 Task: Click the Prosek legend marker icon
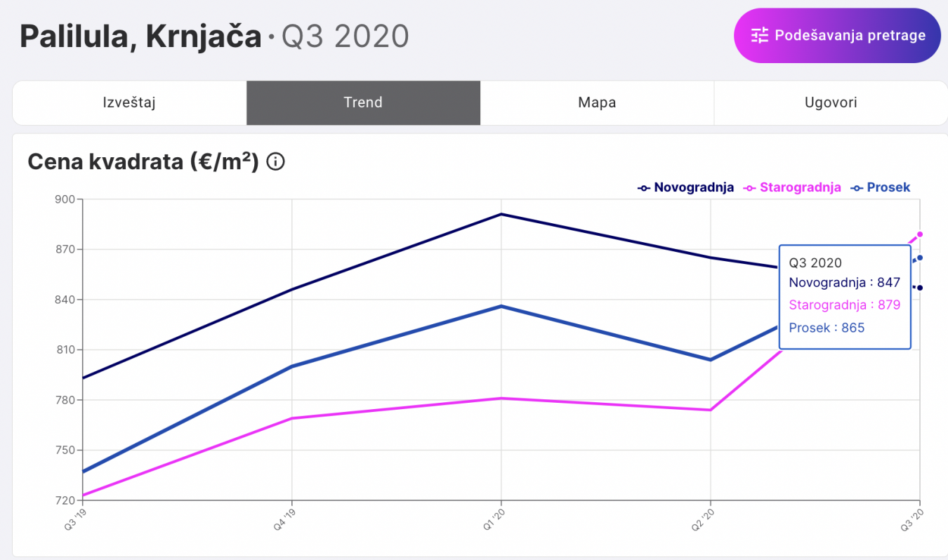point(857,188)
